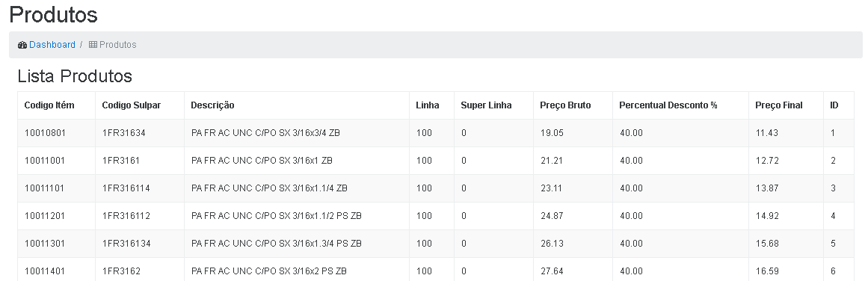Screen dimensions: 868x281
Task: Click the Dashboard gauge icon in breadcrumb
Action: click(22, 45)
